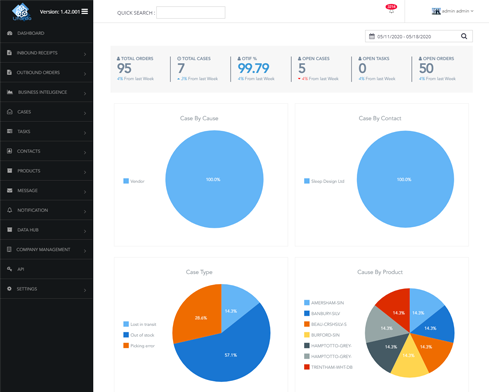
Task: Click the Cause By Product chart title
Action: click(x=380, y=272)
